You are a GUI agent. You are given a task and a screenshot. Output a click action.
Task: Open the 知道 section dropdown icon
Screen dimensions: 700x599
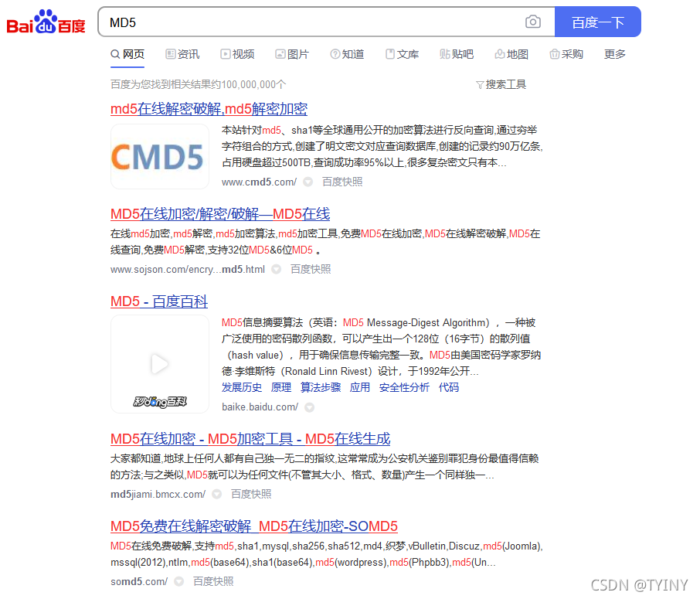(335, 54)
